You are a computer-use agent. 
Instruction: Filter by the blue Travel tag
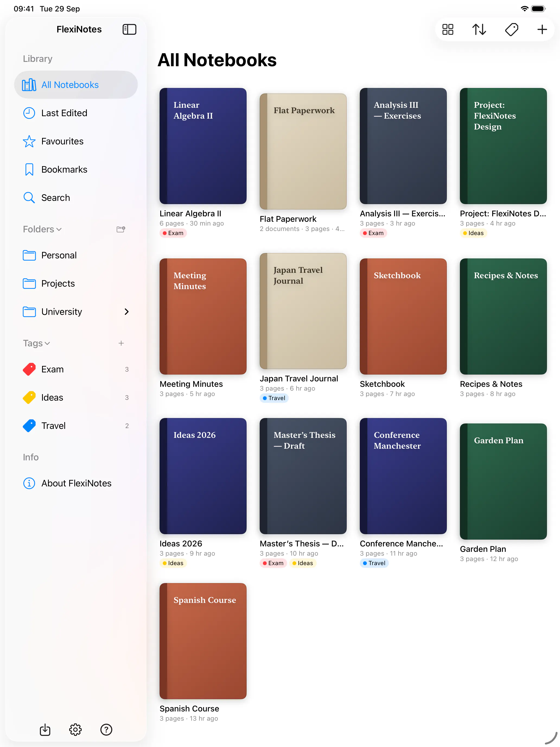[x=76, y=426]
